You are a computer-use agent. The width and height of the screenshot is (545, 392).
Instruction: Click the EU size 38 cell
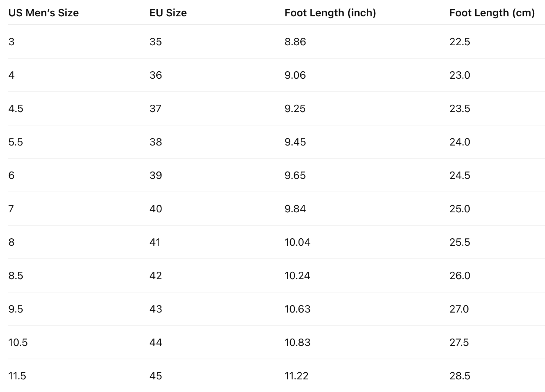156,142
